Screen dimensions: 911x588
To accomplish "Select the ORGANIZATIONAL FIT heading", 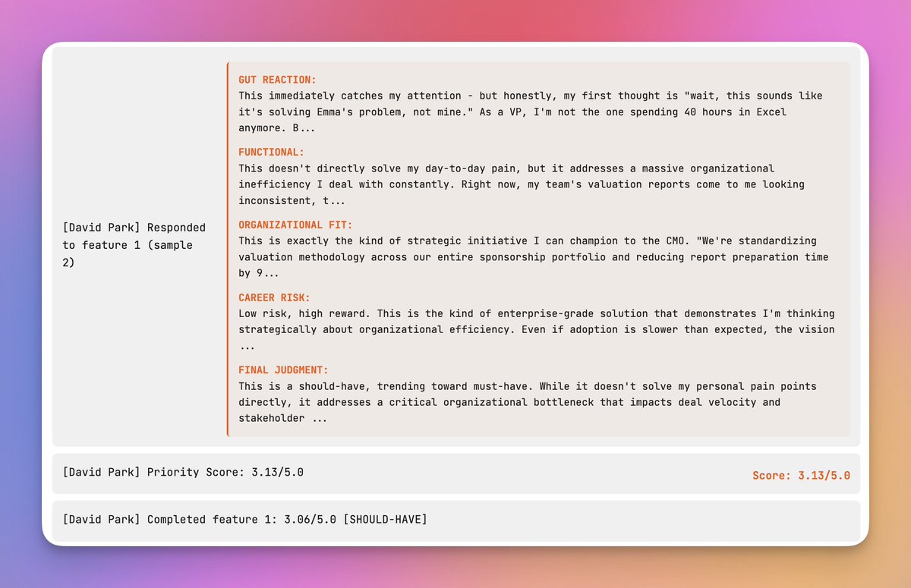I will pyautogui.click(x=295, y=225).
